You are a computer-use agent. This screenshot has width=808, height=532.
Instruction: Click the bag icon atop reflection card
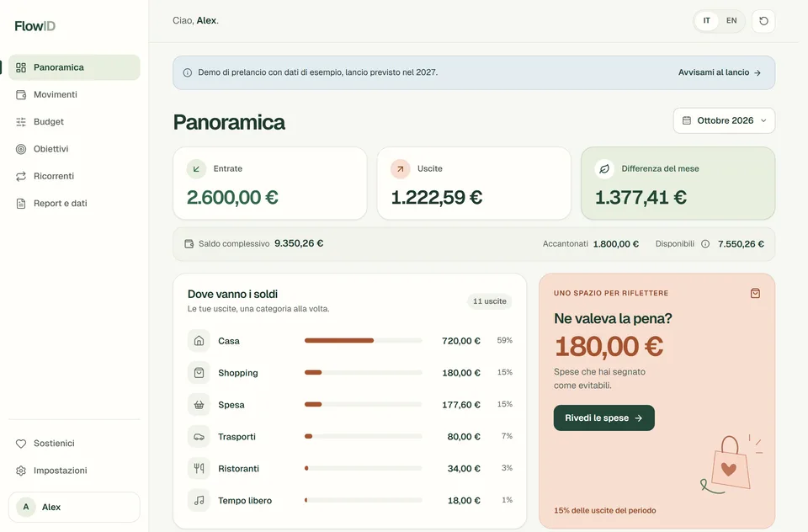[x=756, y=293]
